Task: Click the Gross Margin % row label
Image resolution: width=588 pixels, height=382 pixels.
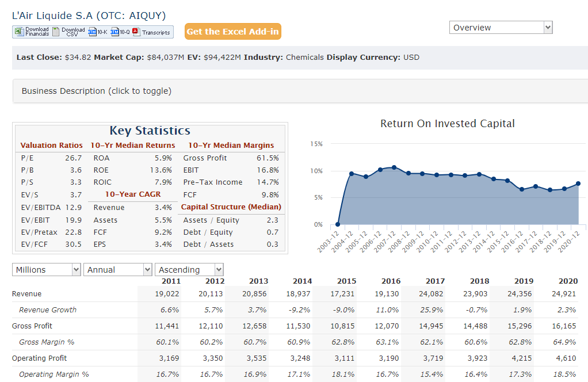Action: pos(47,342)
